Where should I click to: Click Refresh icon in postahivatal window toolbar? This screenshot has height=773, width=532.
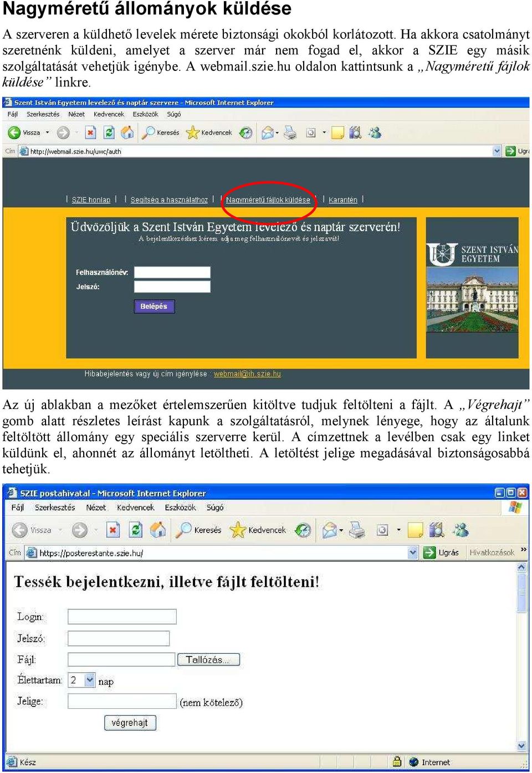tap(136, 530)
